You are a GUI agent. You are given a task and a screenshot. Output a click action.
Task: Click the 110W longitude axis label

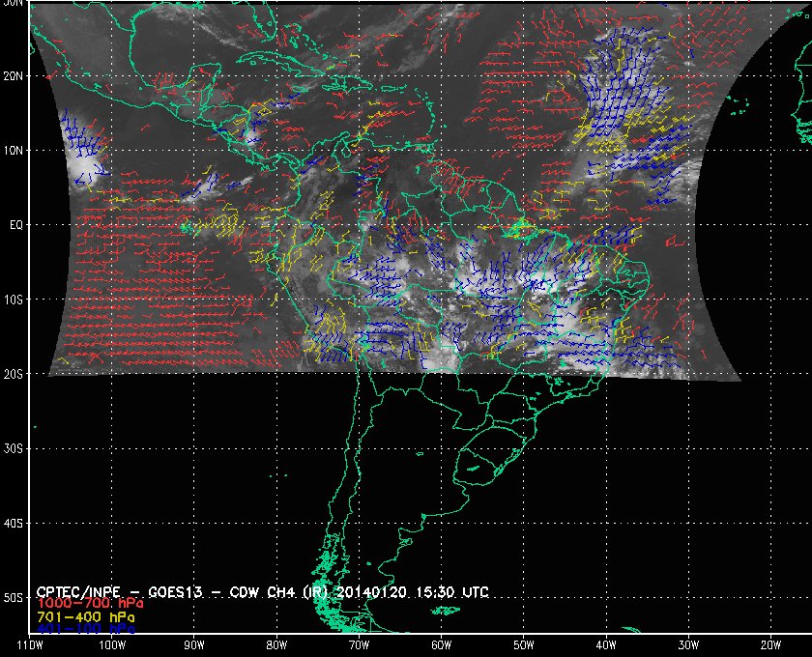(x=30, y=645)
